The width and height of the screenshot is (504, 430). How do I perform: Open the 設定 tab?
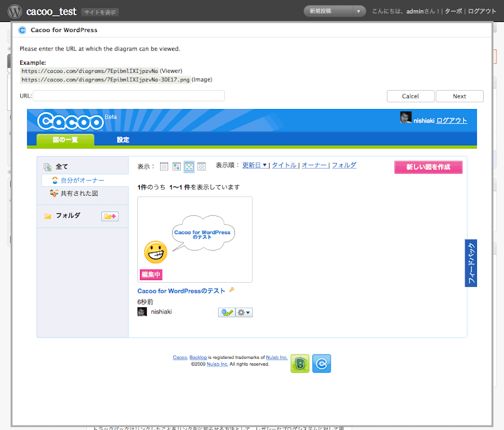123,140
